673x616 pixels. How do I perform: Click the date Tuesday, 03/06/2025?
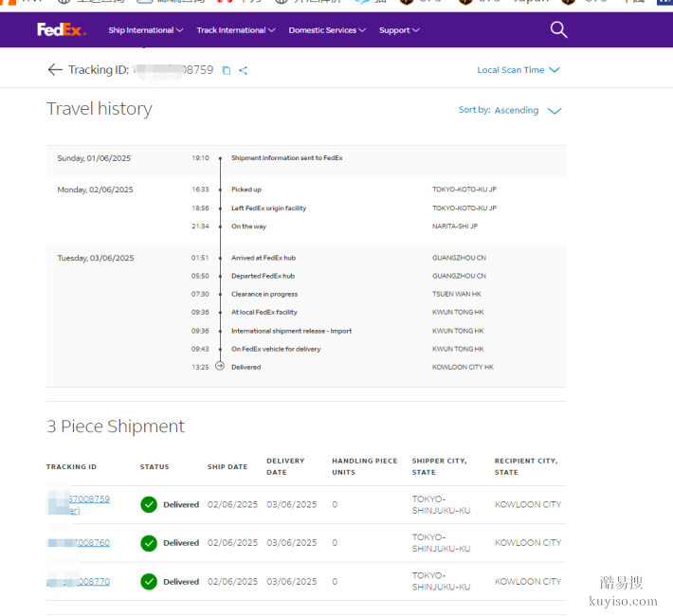(x=96, y=258)
